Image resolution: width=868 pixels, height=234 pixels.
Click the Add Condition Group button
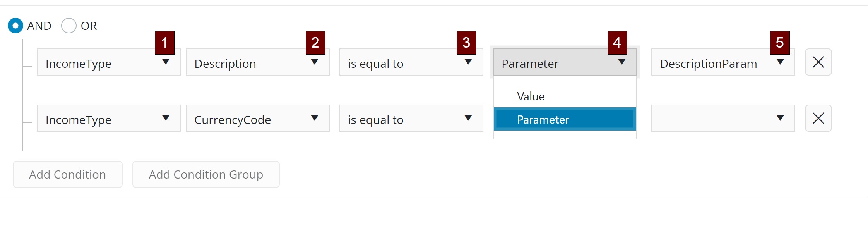(x=206, y=174)
